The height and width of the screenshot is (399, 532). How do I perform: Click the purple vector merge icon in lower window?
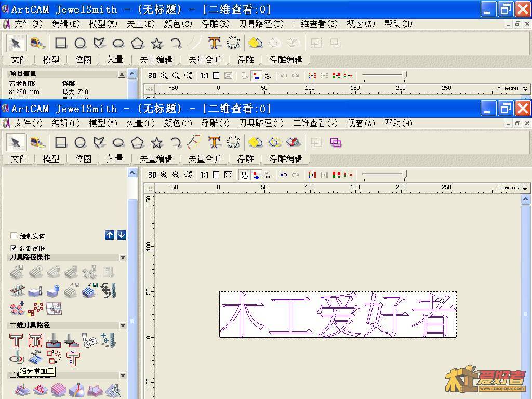point(336,142)
